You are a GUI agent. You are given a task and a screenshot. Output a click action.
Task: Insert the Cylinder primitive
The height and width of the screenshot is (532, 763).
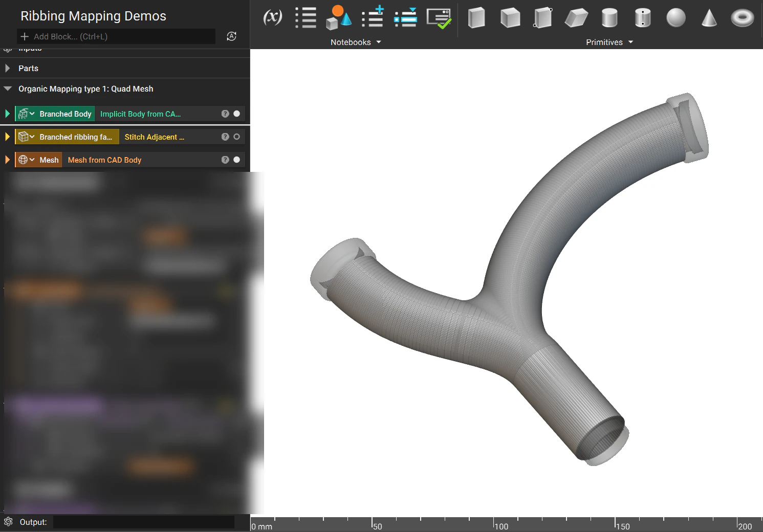coord(609,18)
